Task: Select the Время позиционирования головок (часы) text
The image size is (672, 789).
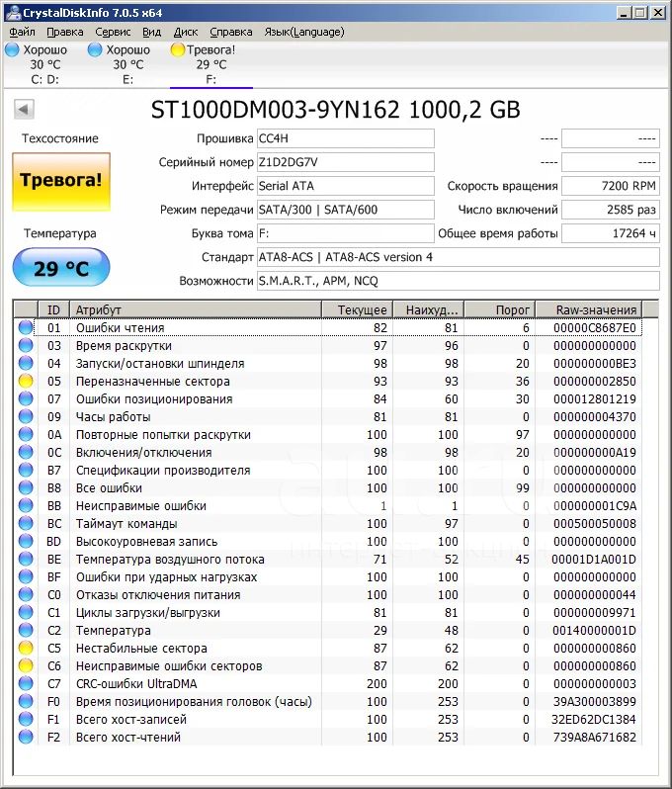Action: [x=194, y=701]
